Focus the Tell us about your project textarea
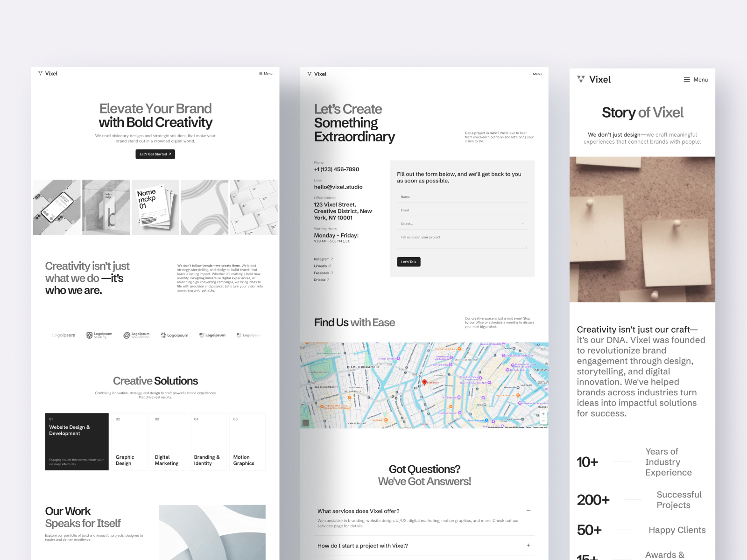747x560 pixels. tap(462, 240)
